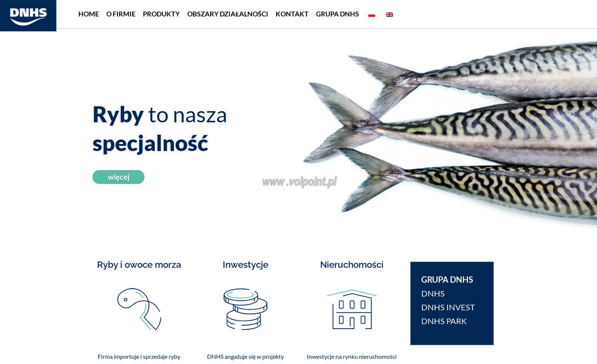Image resolution: width=597 pixels, height=364 pixels.
Task: Open the Inwestycje heading link
Action: [x=246, y=265]
